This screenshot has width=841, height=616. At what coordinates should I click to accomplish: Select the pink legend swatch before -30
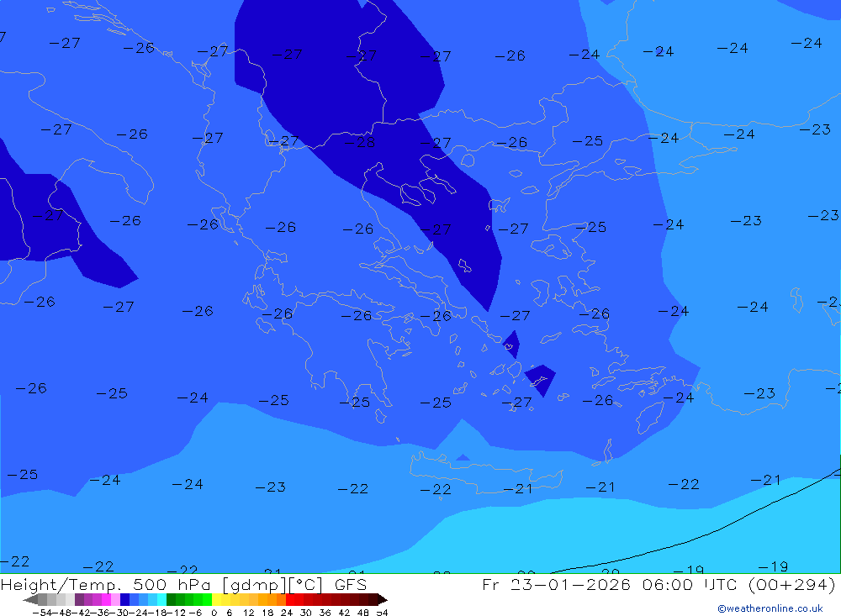115,599
